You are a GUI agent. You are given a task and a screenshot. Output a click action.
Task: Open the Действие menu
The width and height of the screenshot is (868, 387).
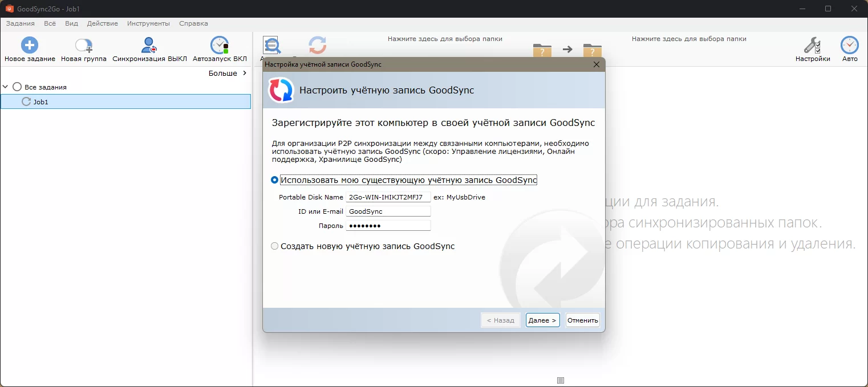coord(103,23)
